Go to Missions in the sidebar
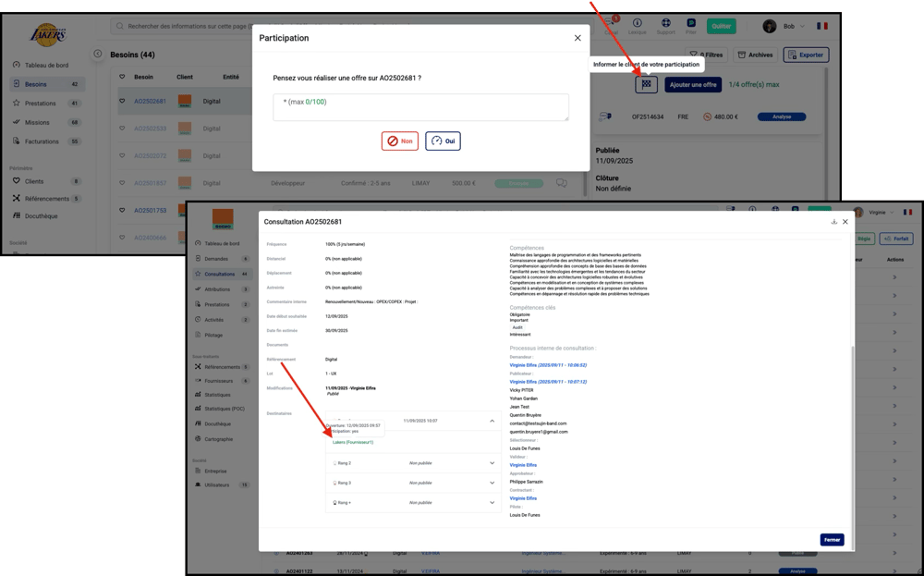This screenshot has height=576, width=924. [37, 122]
